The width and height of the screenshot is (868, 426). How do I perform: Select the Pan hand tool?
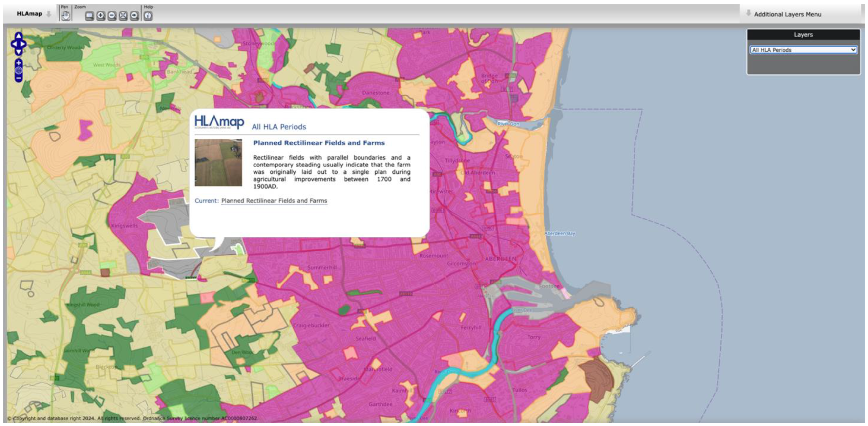click(x=65, y=16)
